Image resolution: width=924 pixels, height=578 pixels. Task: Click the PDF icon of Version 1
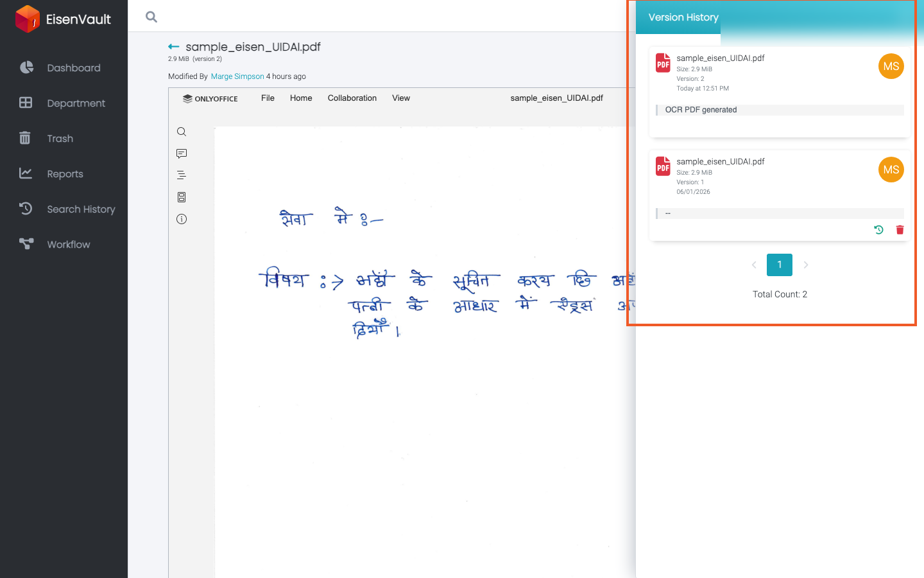(x=663, y=166)
